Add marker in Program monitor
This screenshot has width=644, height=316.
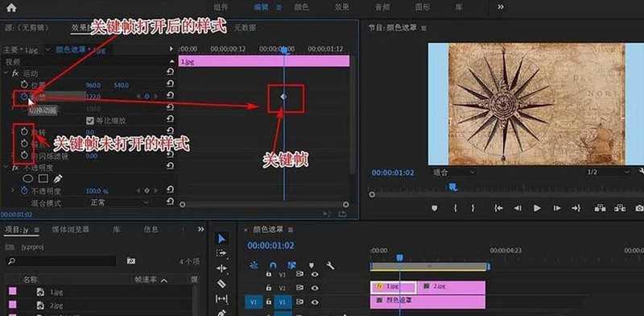435,208
